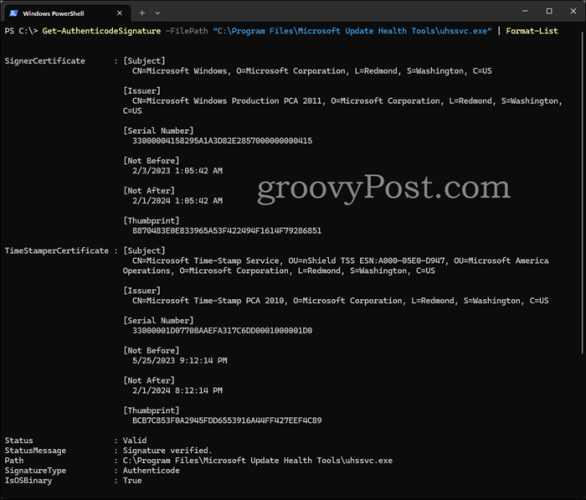This screenshot has width=586, height=500.
Task: Click the 2/3/2023 1:05:42 AM date
Action: click(x=177, y=171)
